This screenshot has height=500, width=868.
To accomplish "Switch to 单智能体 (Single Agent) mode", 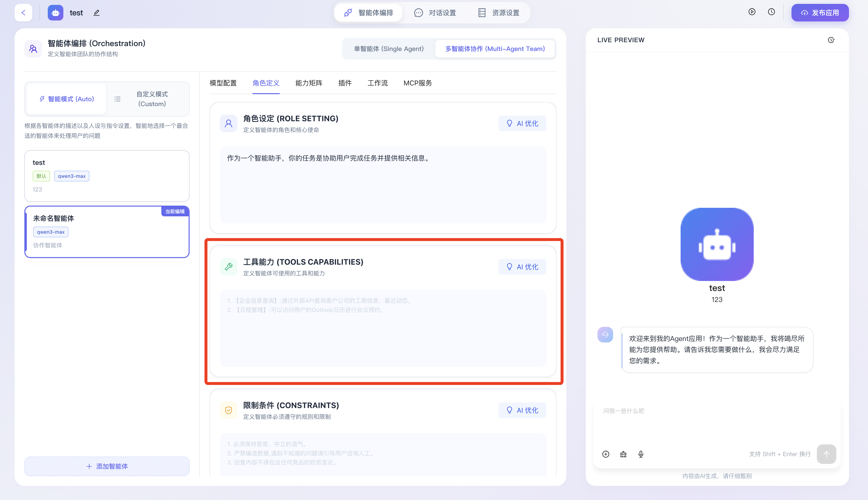I will (389, 49).
